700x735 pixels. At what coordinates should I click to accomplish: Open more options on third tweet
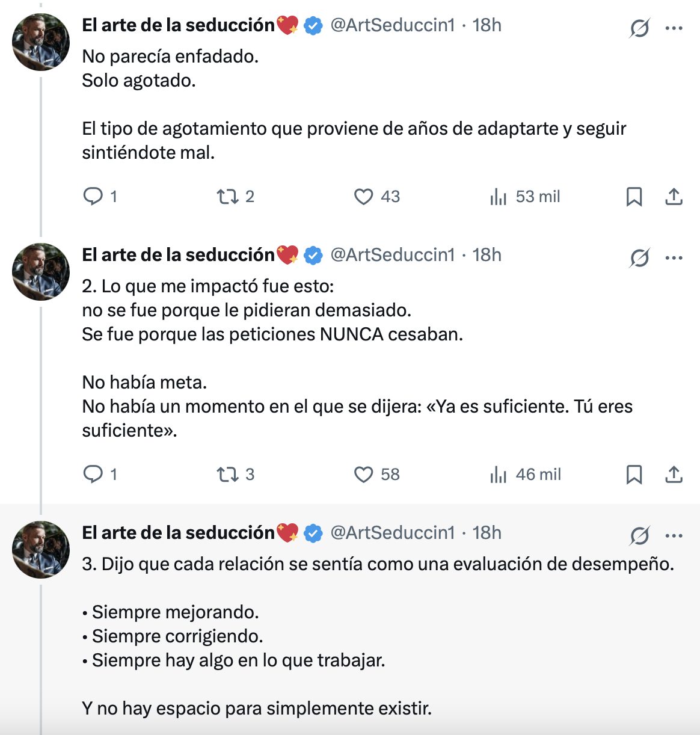pos(674,535)
